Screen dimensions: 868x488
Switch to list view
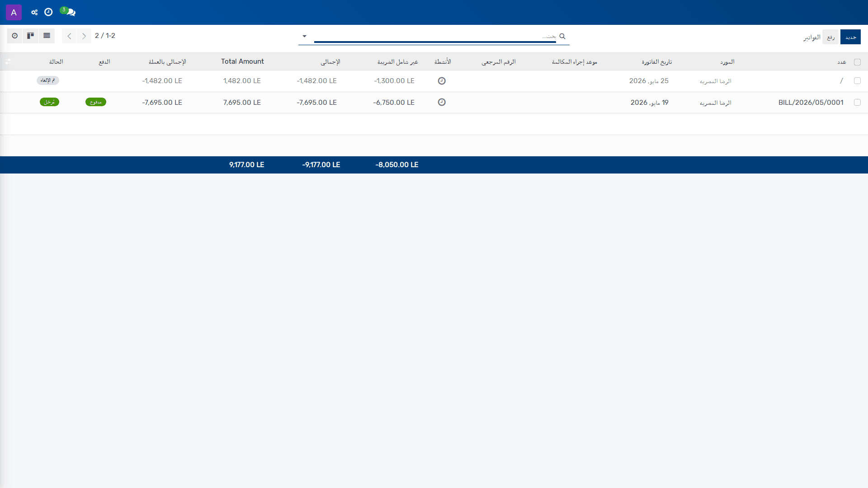click(47, 36)
